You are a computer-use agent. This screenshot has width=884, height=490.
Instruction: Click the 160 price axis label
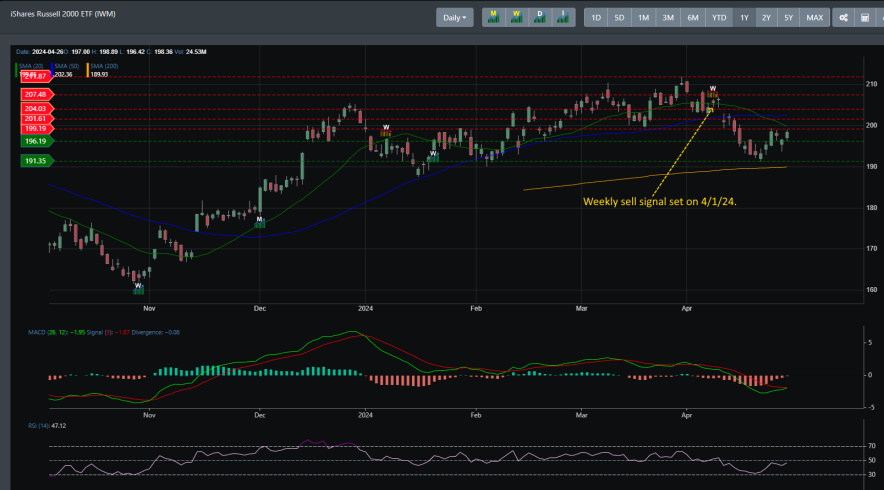[872, 290]
